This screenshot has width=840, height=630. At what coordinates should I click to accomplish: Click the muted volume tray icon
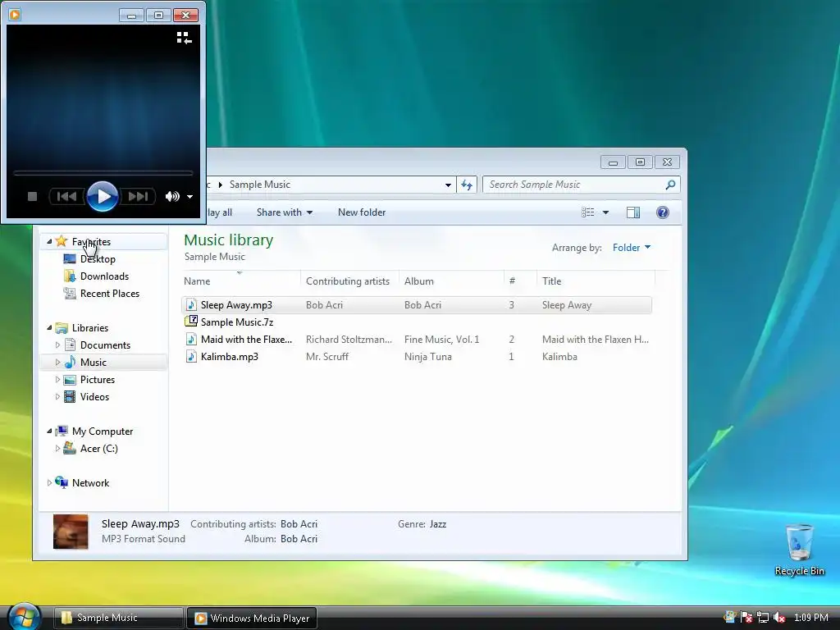click(x=779, y=618)
